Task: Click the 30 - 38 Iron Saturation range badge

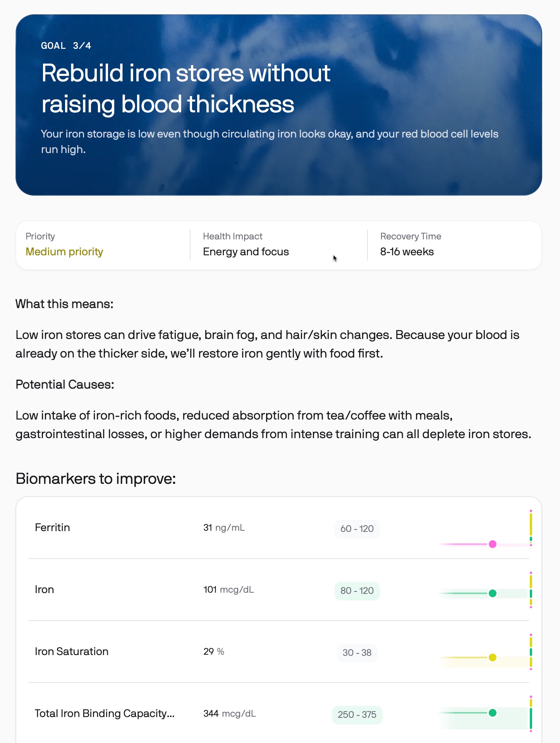Action: (x=357, y=653)
